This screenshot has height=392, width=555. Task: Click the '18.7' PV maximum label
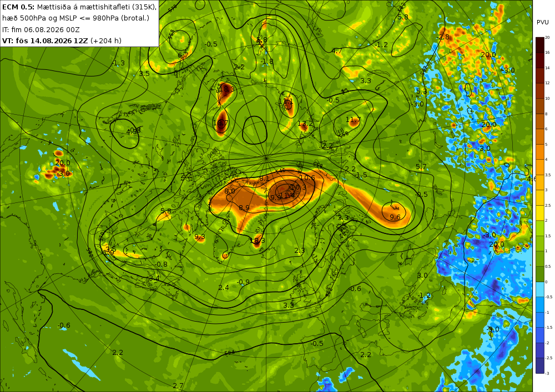[x=221, y=123]
